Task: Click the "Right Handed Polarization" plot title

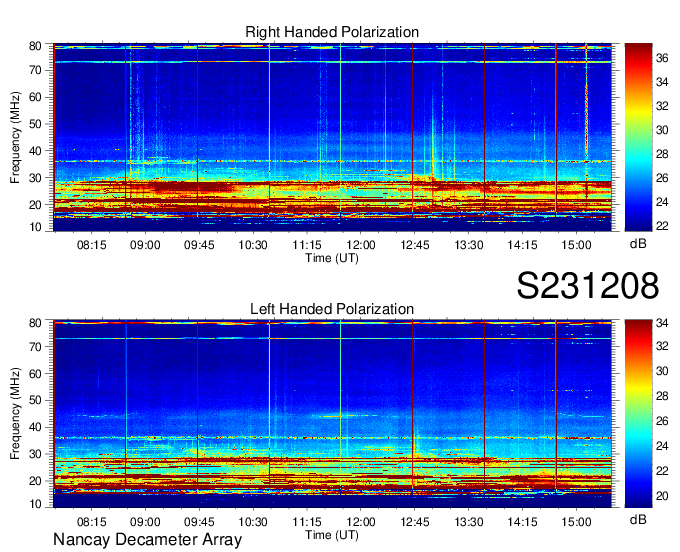Action: click(x=332, y=32)
